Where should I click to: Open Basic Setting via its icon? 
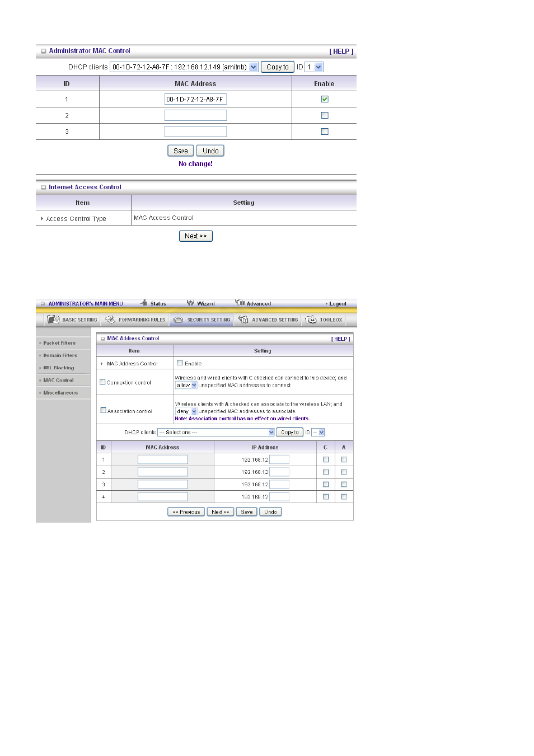click(x=53, y=320)
